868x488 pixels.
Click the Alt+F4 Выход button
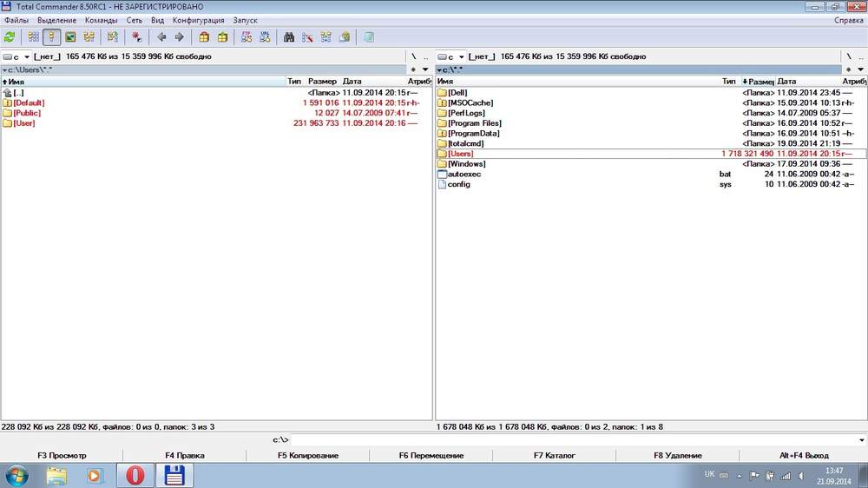(804, 455)
